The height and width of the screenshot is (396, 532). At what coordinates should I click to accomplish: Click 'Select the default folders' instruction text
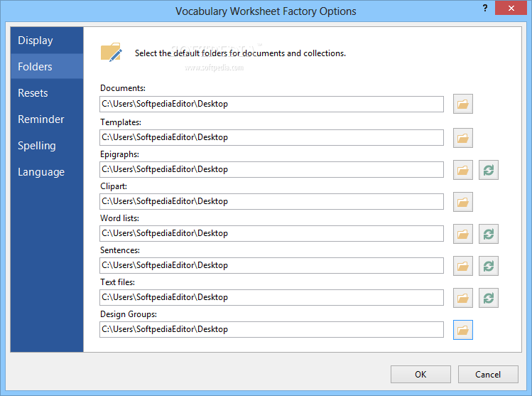[240, 53]
